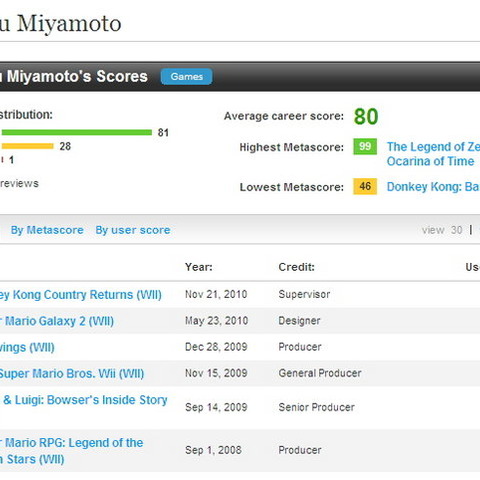The width and height of the screenshot is (480, 480).
Task: Click the General Producer credit cell
Action: coord(320,373)
